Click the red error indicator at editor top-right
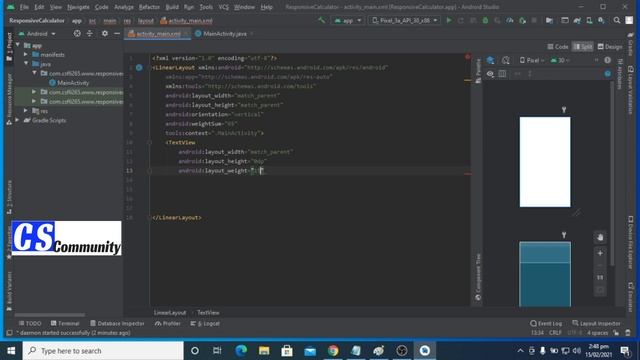This screenshot has height=360, width=640. pyautogui.click(x=467, y=57)
